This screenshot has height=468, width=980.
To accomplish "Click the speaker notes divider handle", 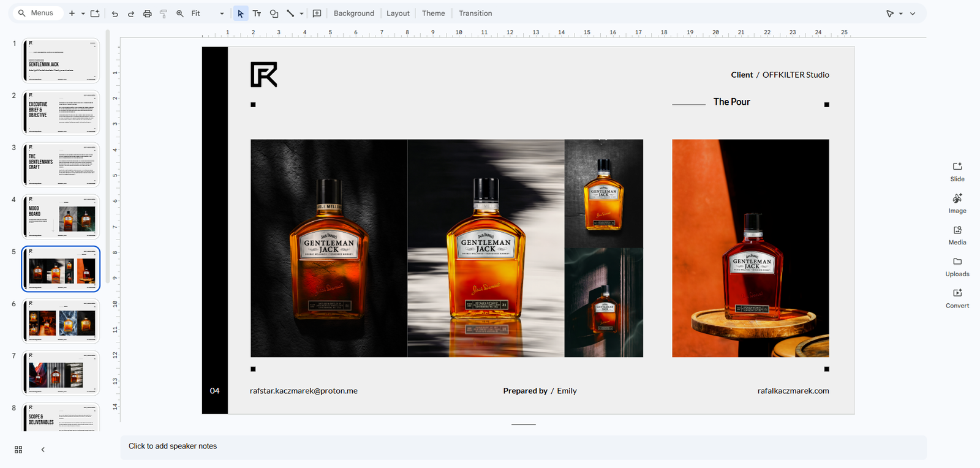I will pyautogui.click(x=523, y=424).
